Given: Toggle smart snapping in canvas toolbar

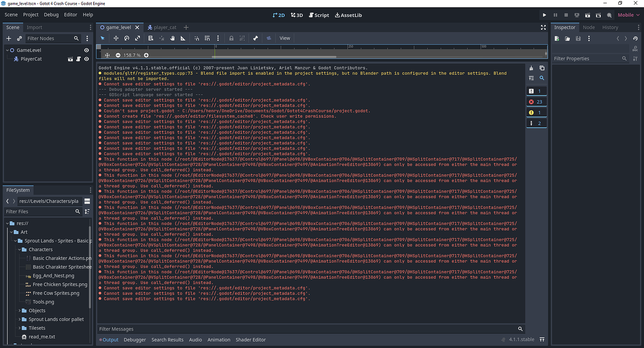Looking at the screenshot, I should point(196,38).
